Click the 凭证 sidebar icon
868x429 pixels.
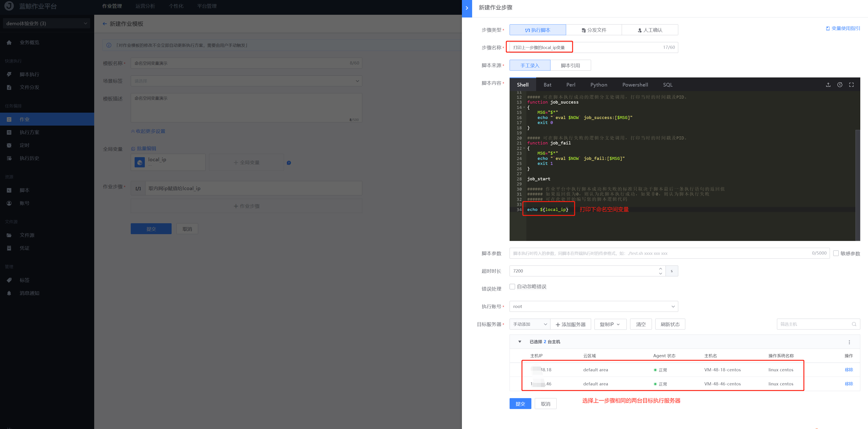[x=9, y=248]
